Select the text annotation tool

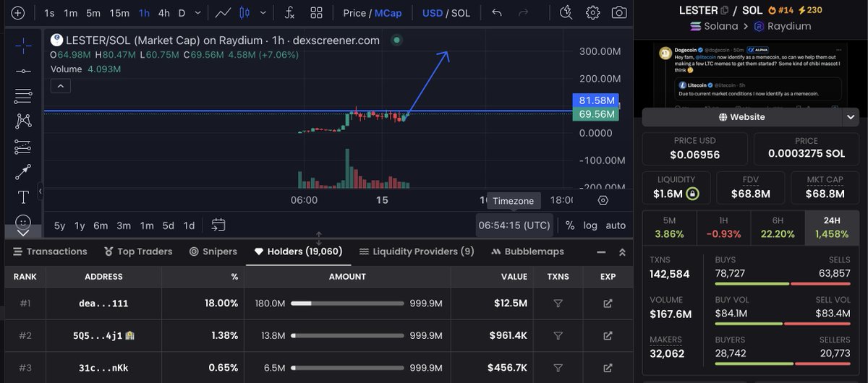point(23,197)
